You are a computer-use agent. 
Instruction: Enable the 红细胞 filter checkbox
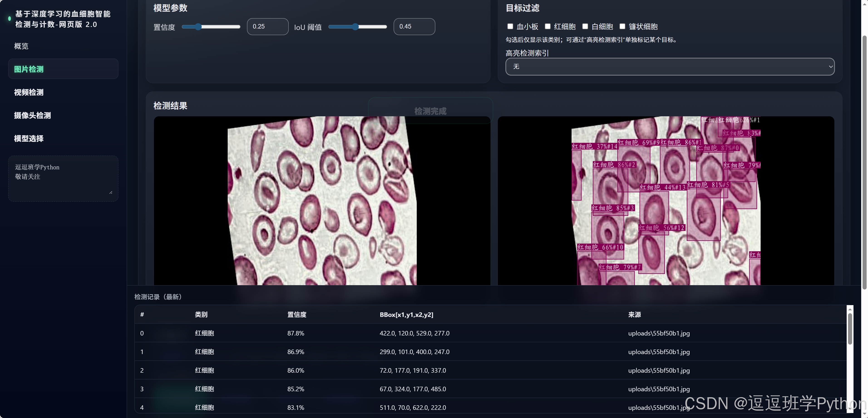point(547,26)
